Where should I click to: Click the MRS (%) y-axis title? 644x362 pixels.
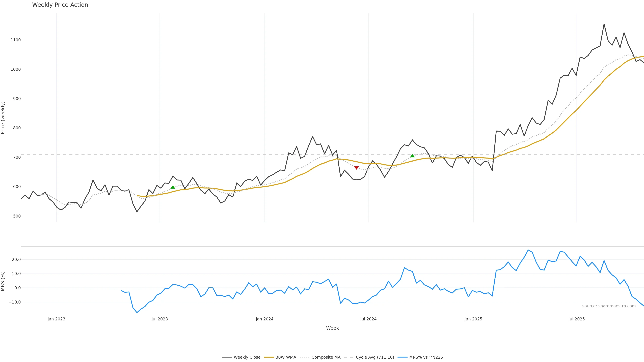pos(3,281)
